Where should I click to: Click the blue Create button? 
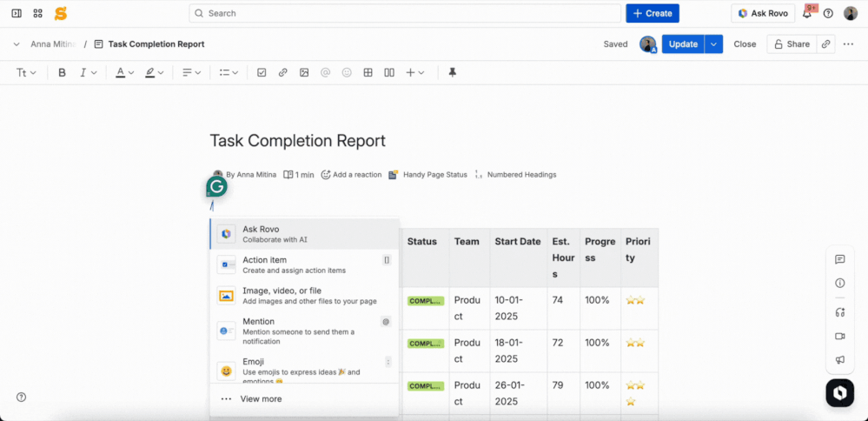tap(652, 13)
